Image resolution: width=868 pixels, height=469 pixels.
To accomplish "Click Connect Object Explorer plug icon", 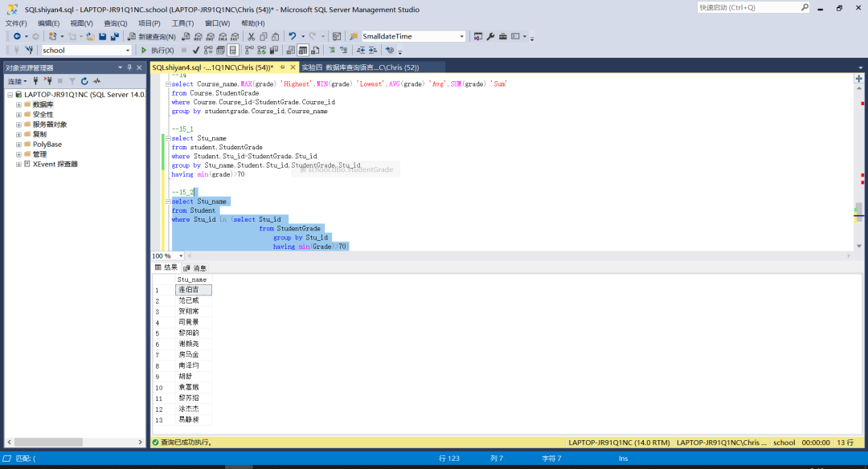I will 35,81.
